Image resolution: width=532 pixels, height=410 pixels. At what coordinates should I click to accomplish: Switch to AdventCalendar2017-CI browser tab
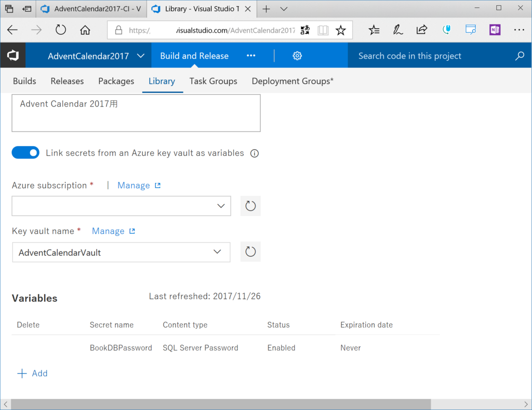click(91, 9)
